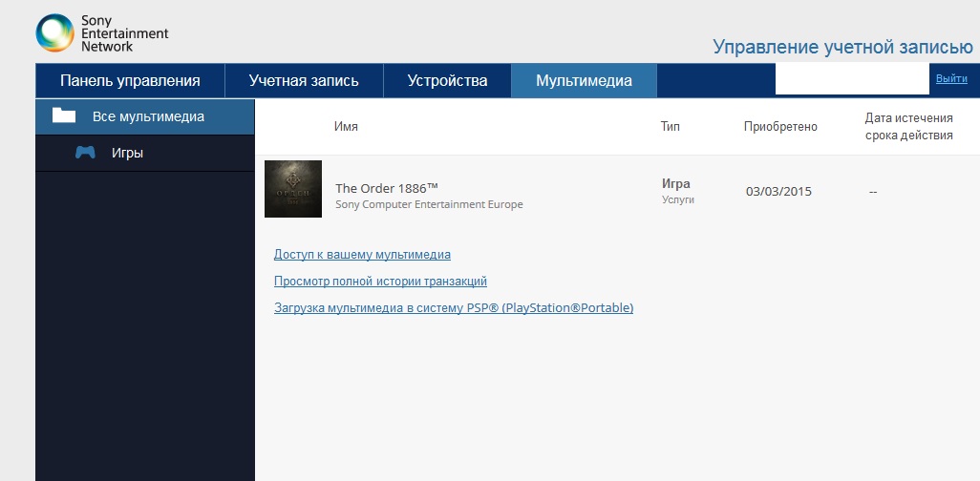Click Sony Computer Entertainment Europe publisher text
Screen dimensions: 980x481
pos(429,204)
